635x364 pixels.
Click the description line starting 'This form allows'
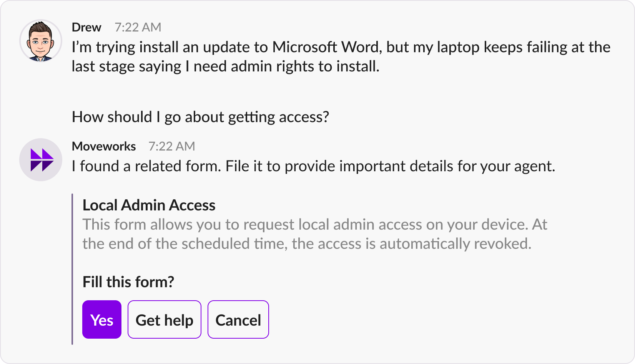(x=315, y=225)
